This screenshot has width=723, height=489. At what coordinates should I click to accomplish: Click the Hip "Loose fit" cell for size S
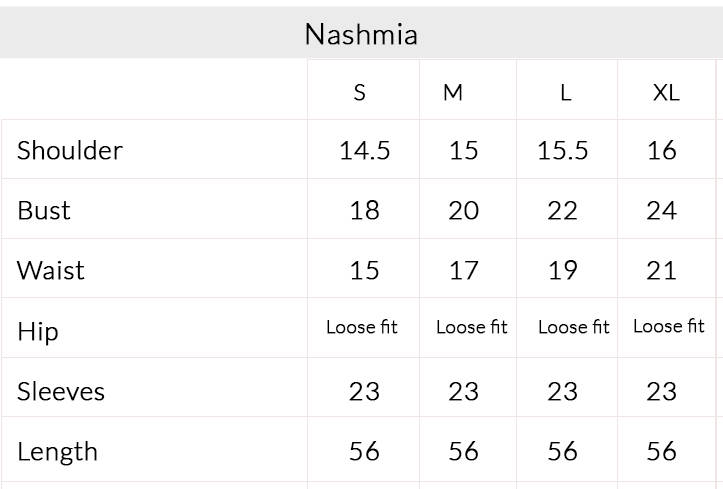(362, 327)
